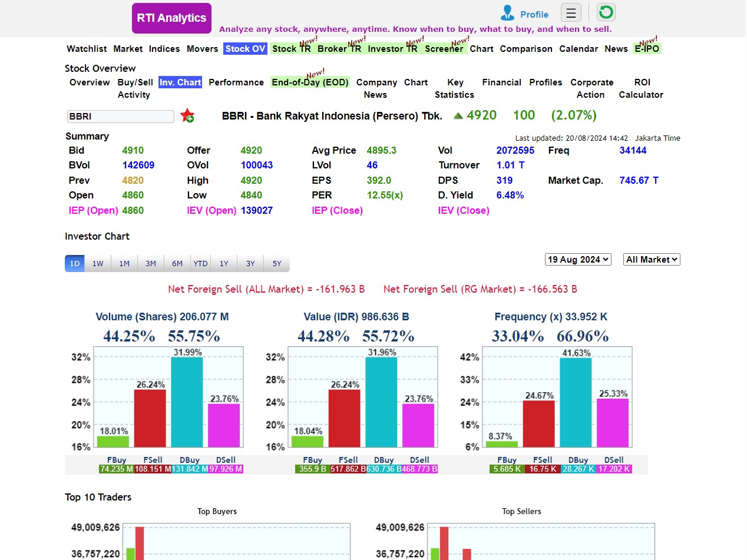Click the D. Yield value 6.48%
This screenshot has height=560, width=747.
(510, 195)
